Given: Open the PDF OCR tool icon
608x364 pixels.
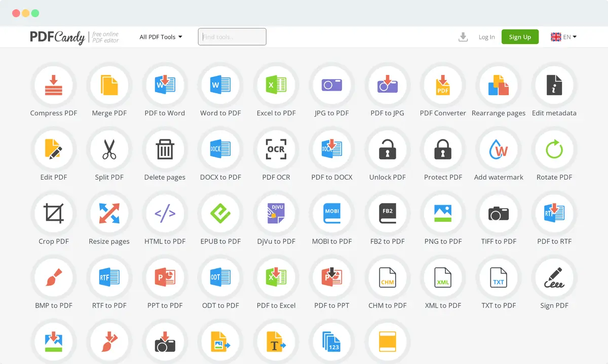Looking at the screenshot, I should (276, 149).
